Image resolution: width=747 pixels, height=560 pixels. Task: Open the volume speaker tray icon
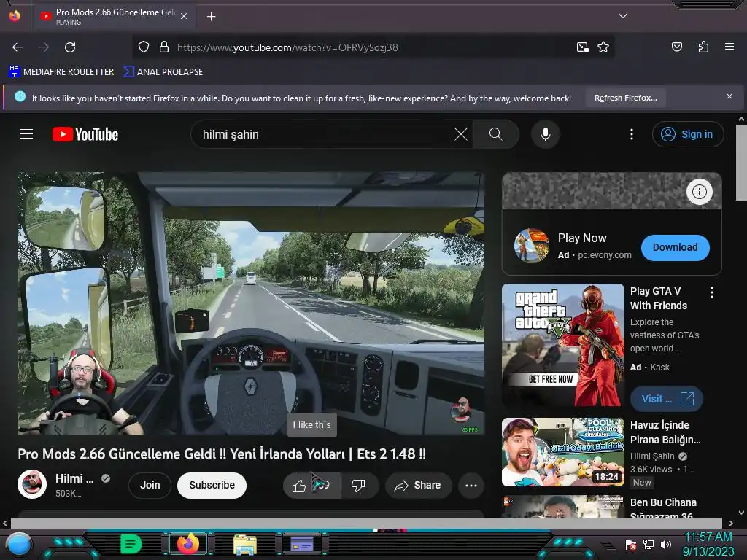665,544
